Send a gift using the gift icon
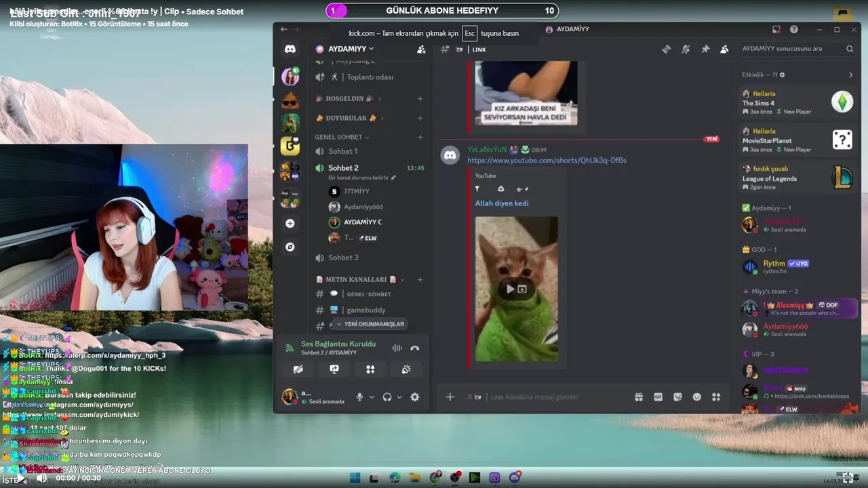868x488 pixels. 639,397
